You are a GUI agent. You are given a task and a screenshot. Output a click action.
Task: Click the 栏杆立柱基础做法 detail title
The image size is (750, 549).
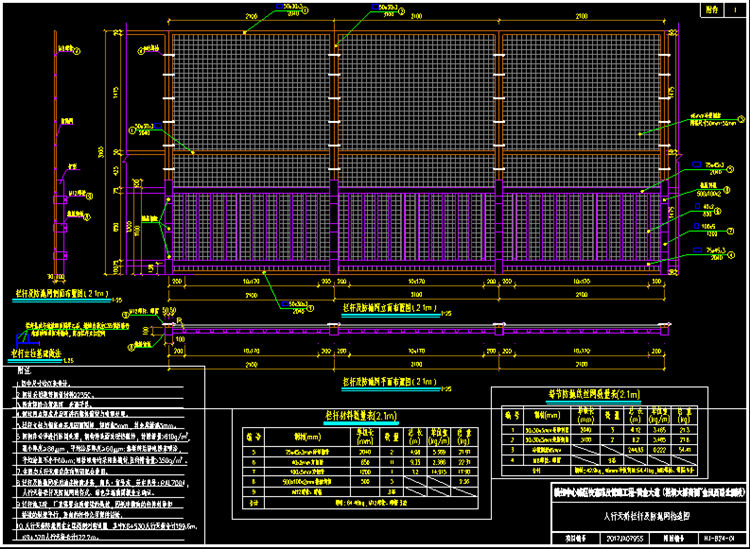click(x=39, y=353)
